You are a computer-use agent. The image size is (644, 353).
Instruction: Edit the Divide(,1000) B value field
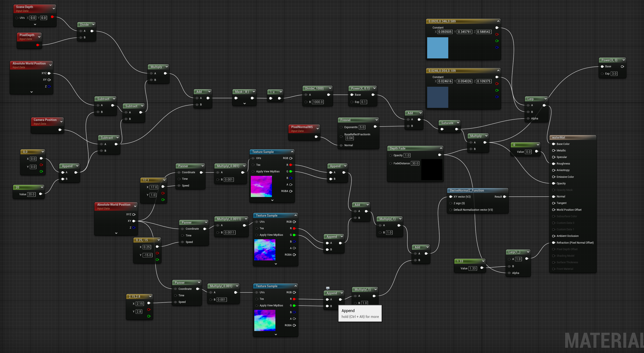318,102
